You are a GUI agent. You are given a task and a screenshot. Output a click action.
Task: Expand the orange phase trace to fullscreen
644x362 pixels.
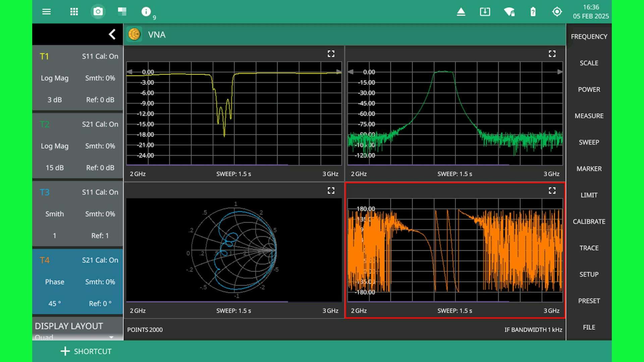pos(552,190)
